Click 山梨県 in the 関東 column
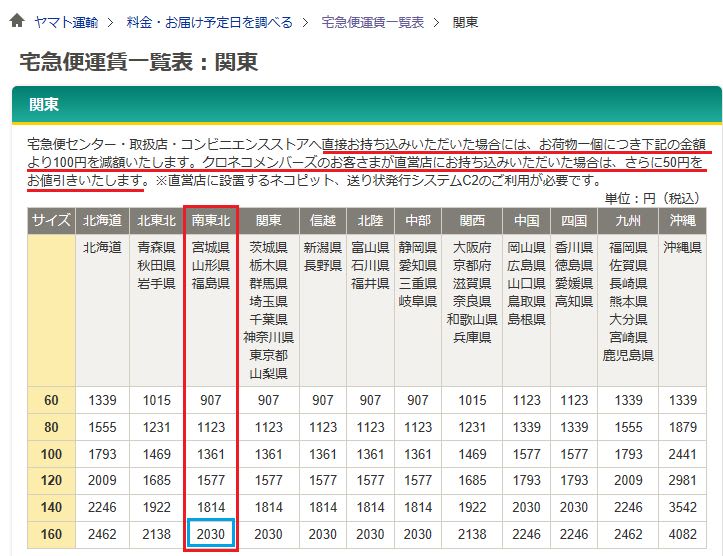The image size is (723, 556). point(268,373)
